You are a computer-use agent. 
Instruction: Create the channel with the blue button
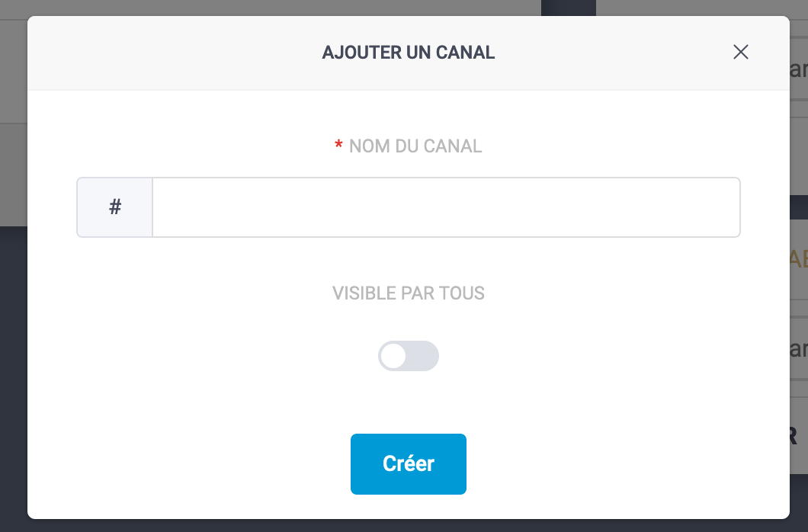[409, 463]
